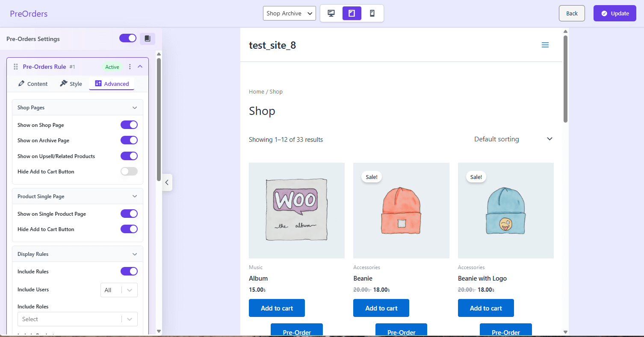Toggle the Include Rules switch
Image resolution: width=644 pixels, height=337 pixels.
click(x=129, y=271)
